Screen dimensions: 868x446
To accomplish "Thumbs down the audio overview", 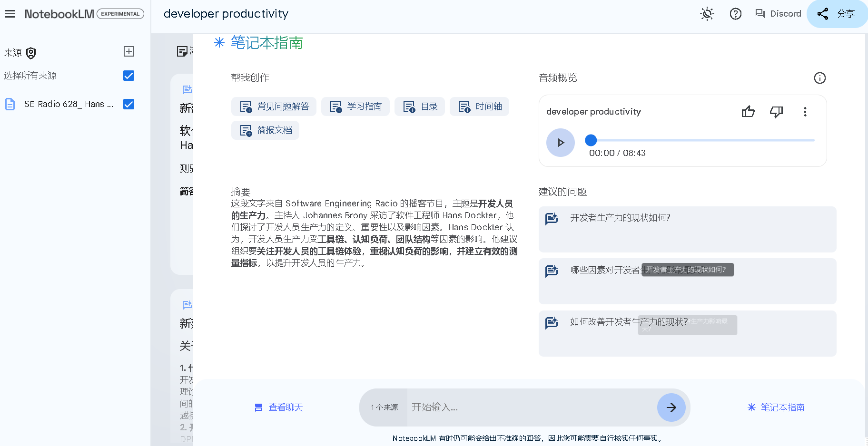I will (x=776, y=112).
